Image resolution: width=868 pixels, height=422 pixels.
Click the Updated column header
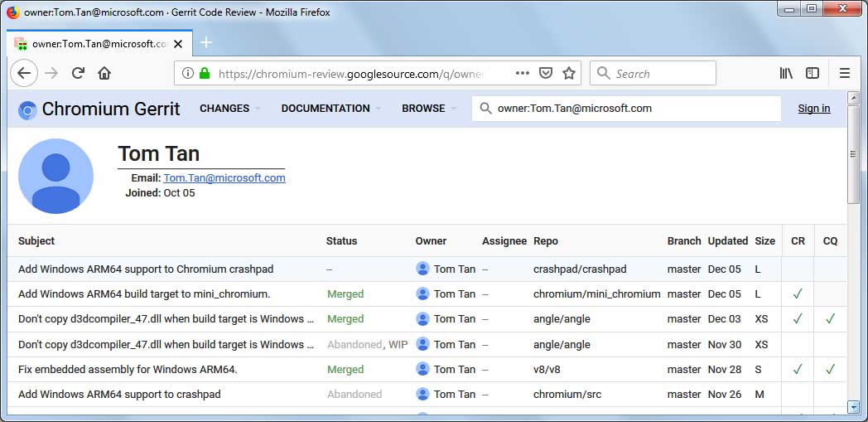pos(728,241)
